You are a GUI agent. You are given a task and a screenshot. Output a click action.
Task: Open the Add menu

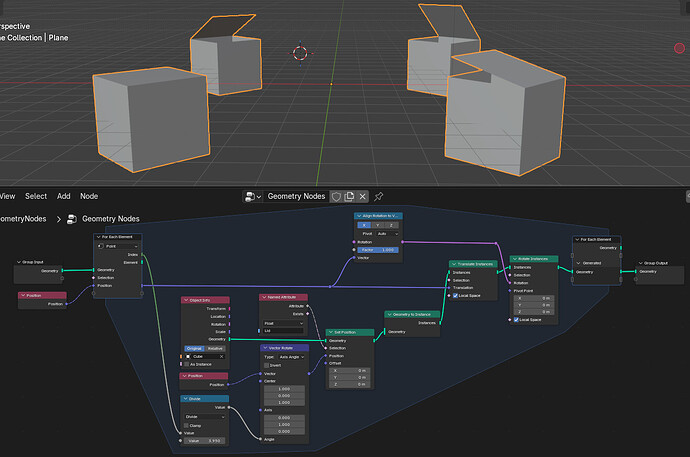click(x=63, y=196)
